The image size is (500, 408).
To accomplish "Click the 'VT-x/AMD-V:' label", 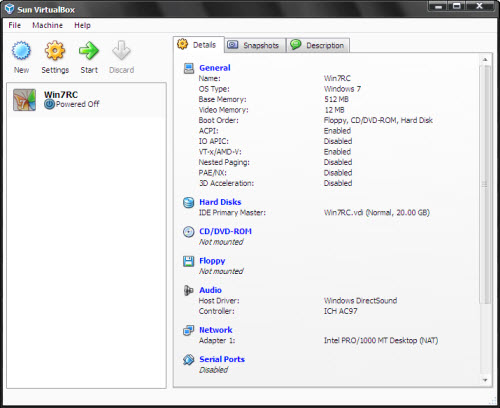I will 220,152.
